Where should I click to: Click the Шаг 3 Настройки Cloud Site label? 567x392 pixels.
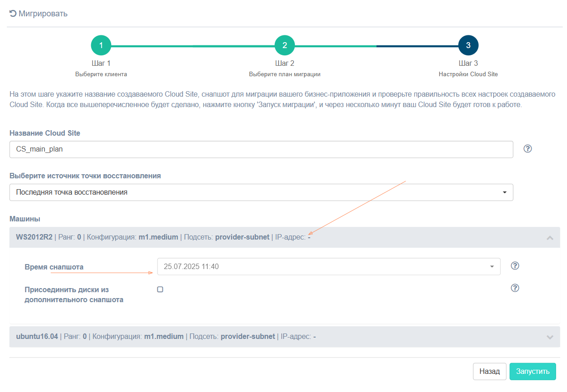tap(468, 69)
